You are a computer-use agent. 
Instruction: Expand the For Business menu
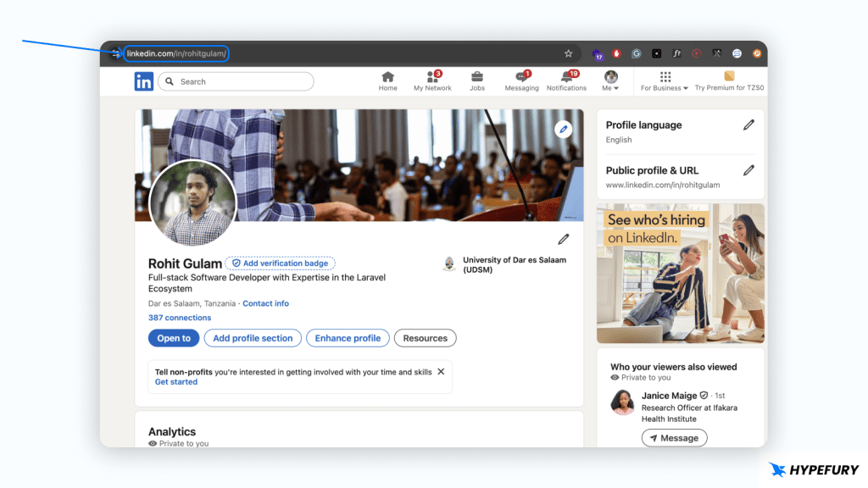[665, 81]
